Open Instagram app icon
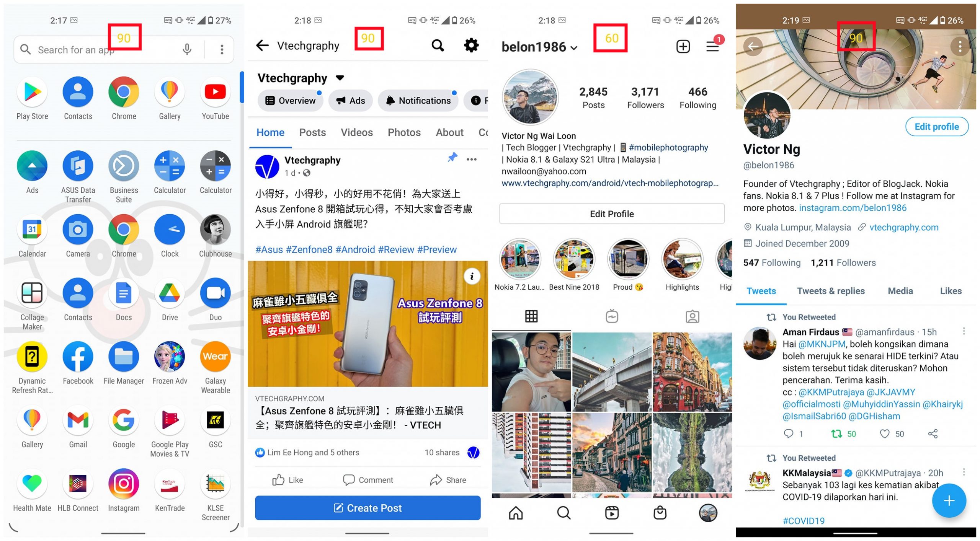The height and width of the screenshot is (541, 980). pyautogui.click(x=122, y=488)
